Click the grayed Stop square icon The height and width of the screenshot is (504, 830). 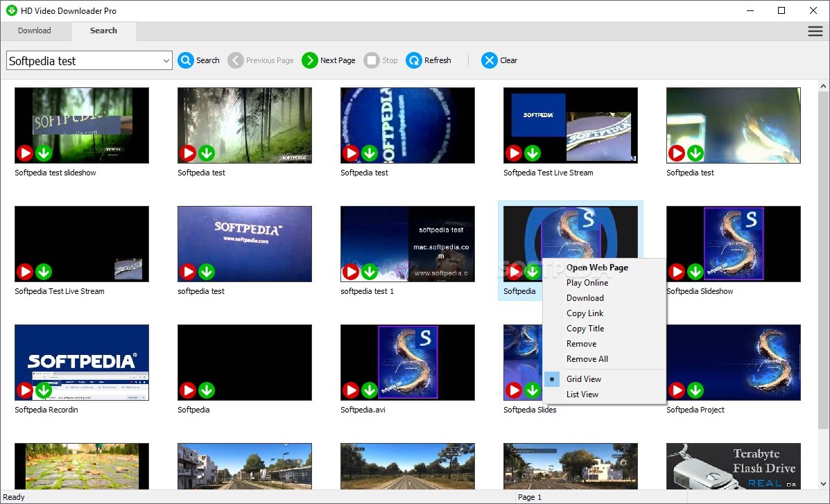372,60
